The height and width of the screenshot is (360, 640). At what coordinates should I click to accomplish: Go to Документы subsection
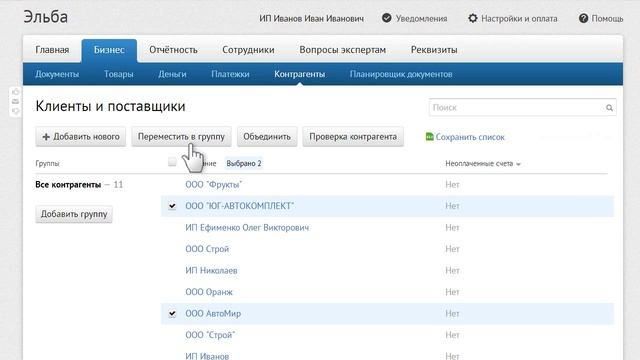click(57, 74)
